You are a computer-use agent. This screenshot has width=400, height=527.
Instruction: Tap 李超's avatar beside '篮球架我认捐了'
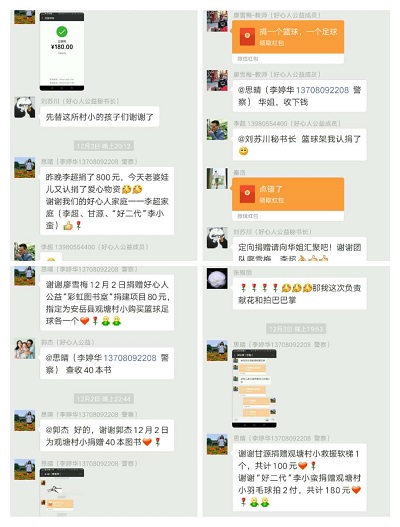217,129
